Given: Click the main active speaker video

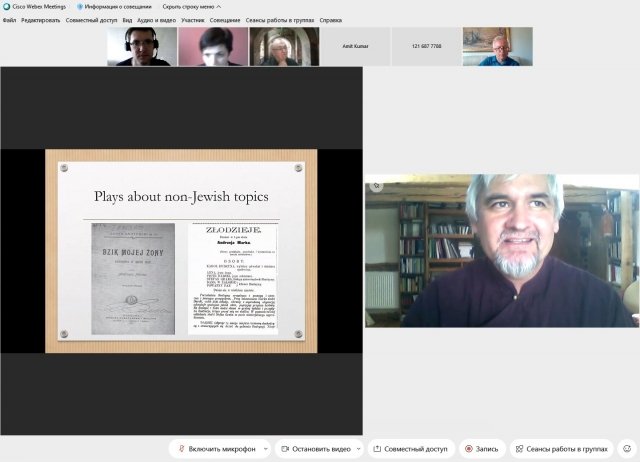Looking at the screenshot, I should pyautogui.click(x=502, y=251).
